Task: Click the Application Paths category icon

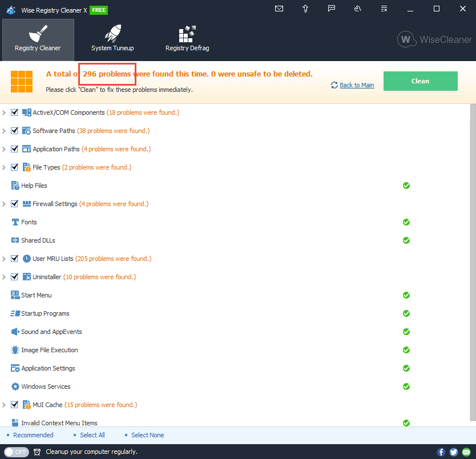Action: [27, 149]
